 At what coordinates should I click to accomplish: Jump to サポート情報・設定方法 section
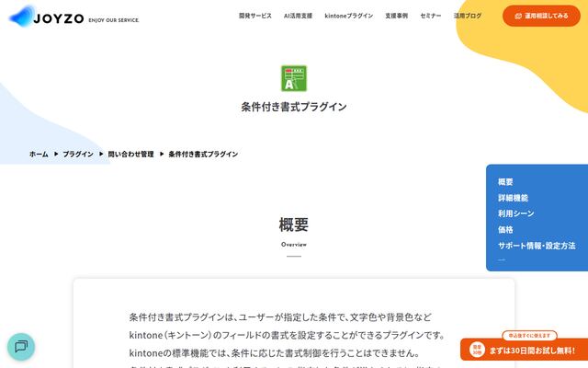click(537, 246)
